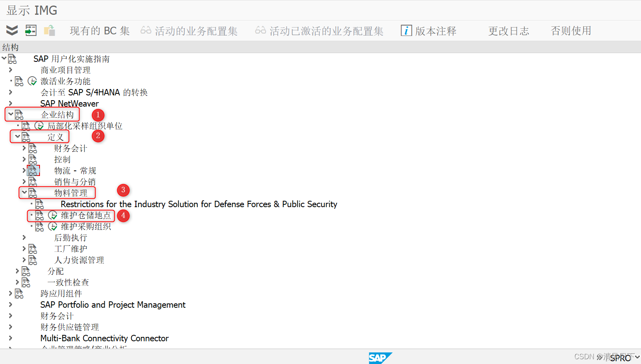The image size is (641, 364).
Task: Run the execute icon for 局部化采样组织单位
Action: 39,126
